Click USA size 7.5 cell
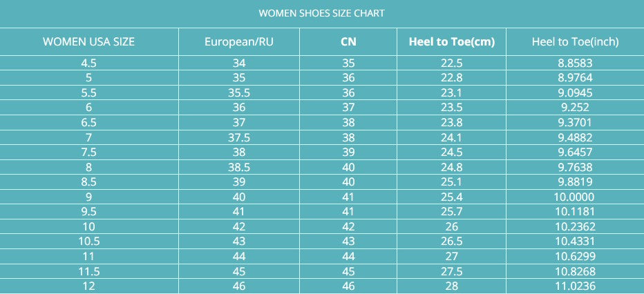 click(88, 153)
